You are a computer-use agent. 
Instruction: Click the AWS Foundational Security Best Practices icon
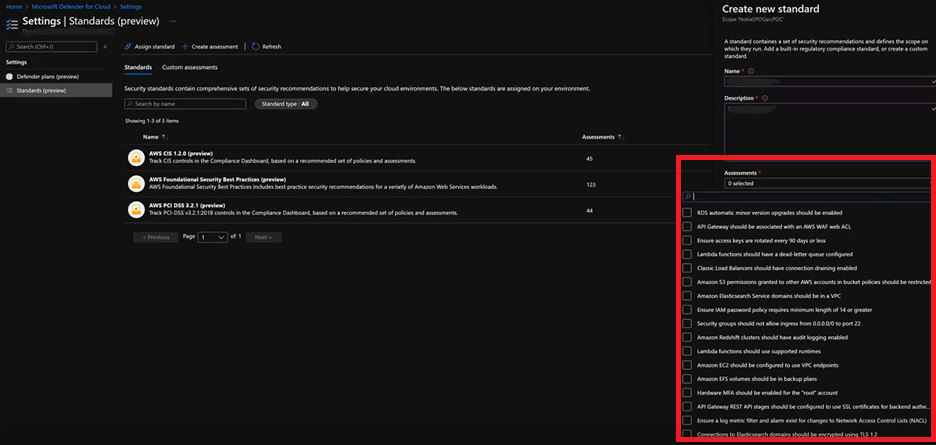click(137, 183)
